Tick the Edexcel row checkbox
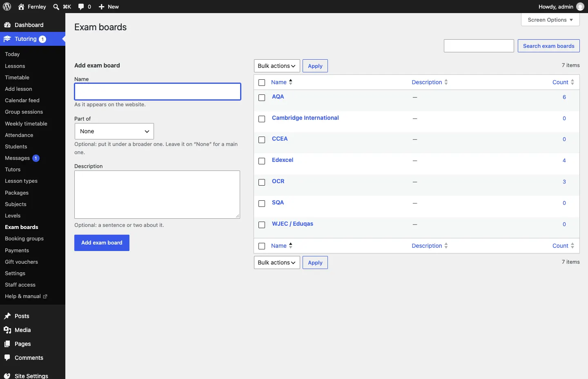The image size is (588, 379). point(262,161)
